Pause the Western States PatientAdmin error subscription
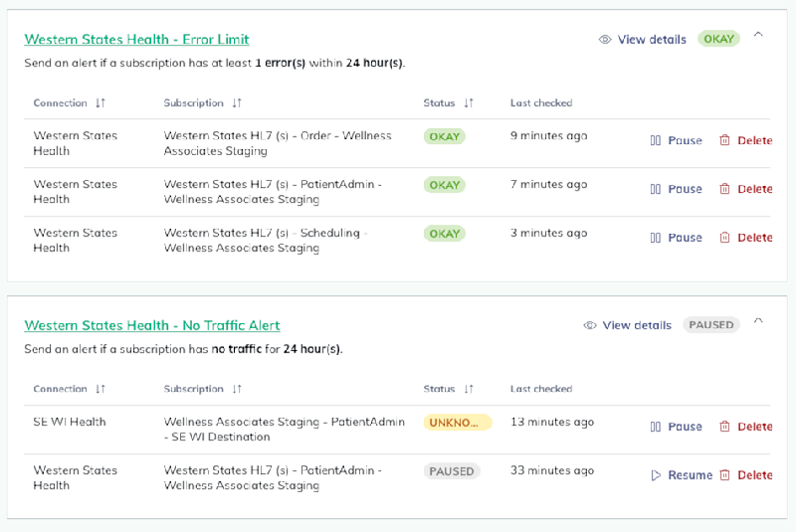This screenshot has width=796, height=532. pos(677,189)
